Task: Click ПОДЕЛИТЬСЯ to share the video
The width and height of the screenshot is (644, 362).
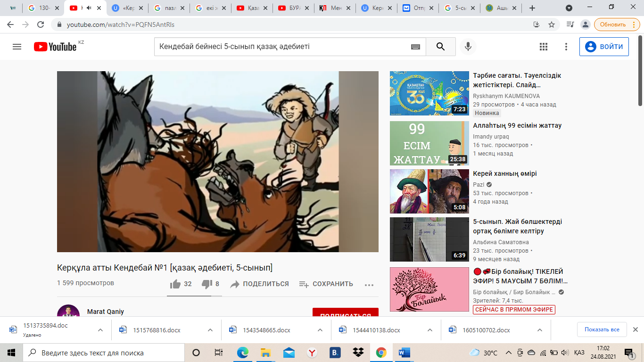Action: (x=259, y=284)
